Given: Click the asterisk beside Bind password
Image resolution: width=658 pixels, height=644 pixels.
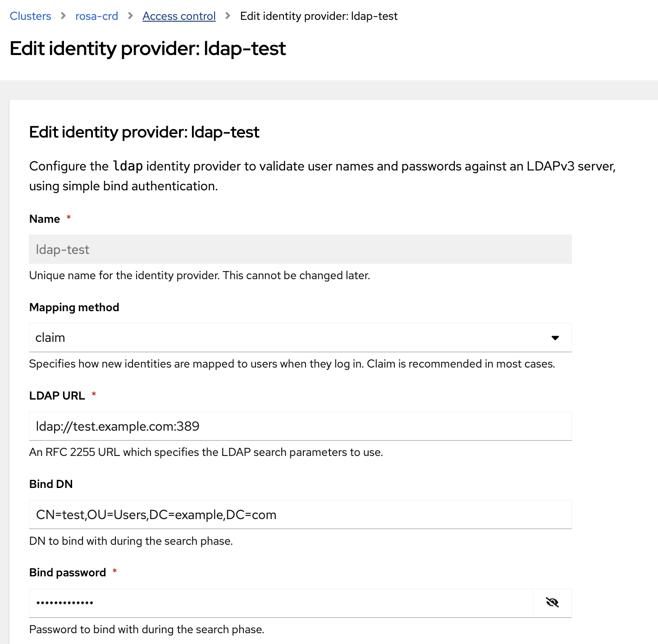Looking at the screenshot, I should (115, 571).
